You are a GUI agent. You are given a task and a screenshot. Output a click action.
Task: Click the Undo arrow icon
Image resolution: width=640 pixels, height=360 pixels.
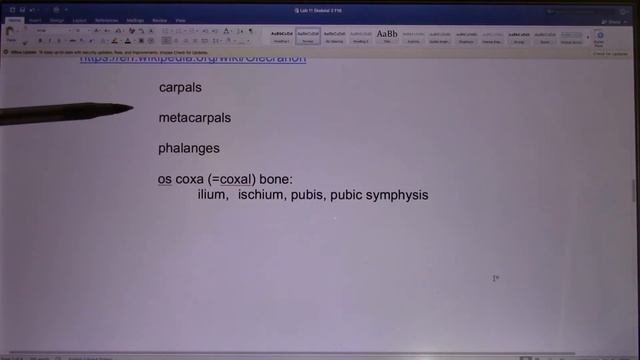coord(32,9)
